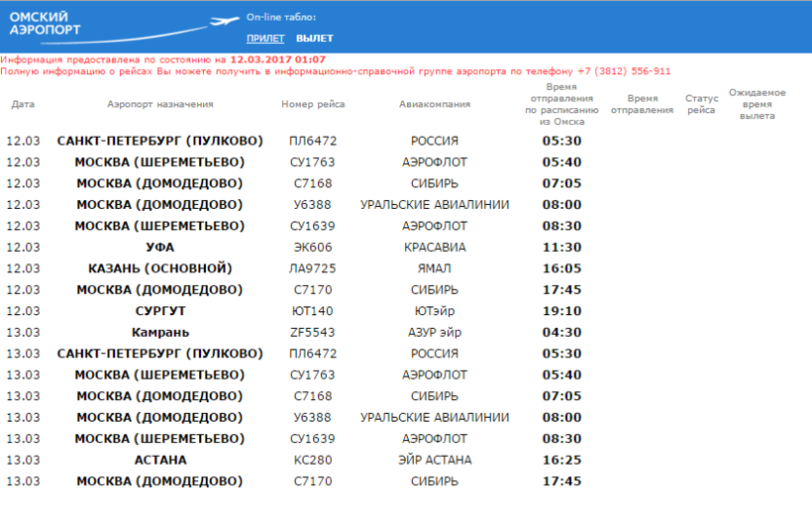
Task: Click flight number КС280
Action: (313, 460)
